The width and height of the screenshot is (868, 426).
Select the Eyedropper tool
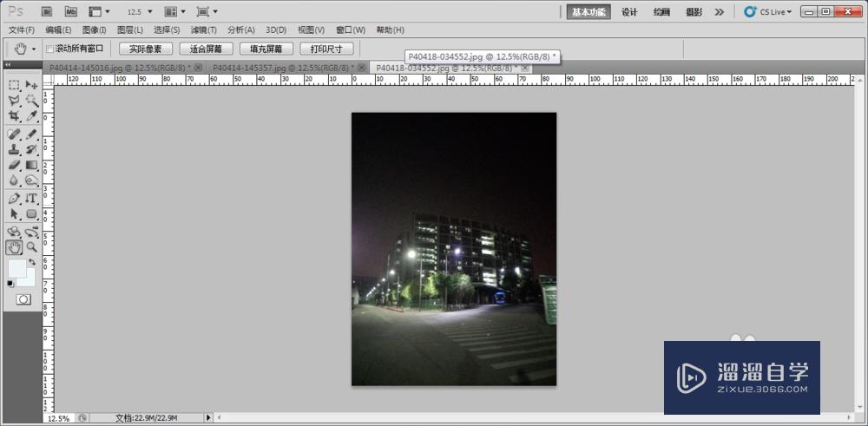click(x=31, y=116)
